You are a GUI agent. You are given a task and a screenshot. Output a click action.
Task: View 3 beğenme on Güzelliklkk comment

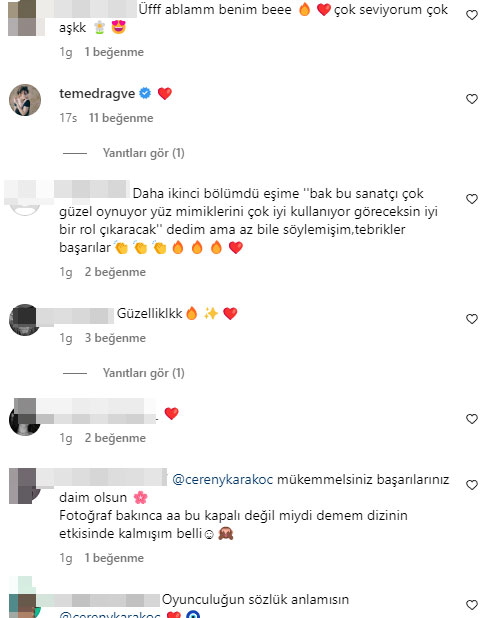point(115,338)
